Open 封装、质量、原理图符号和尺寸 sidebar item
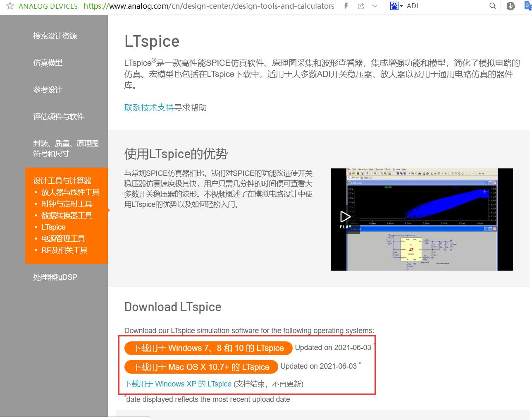 point(66,149)
